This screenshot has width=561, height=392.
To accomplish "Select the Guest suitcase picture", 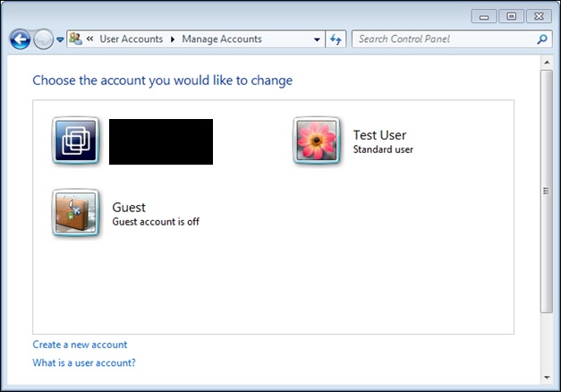I will click(75, 213).
